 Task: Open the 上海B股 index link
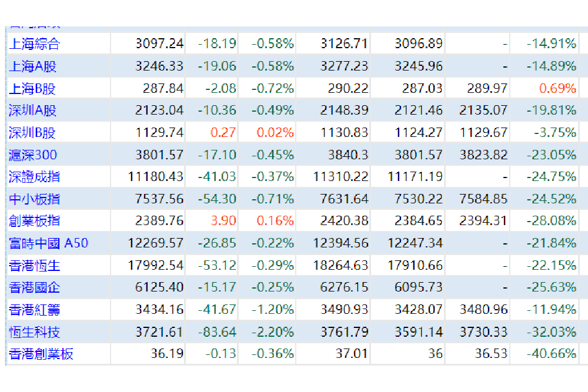32,89
